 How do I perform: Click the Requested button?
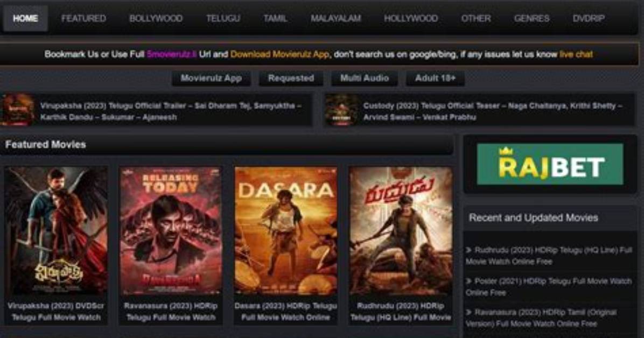pyautogui.click(x=291, y=78)
